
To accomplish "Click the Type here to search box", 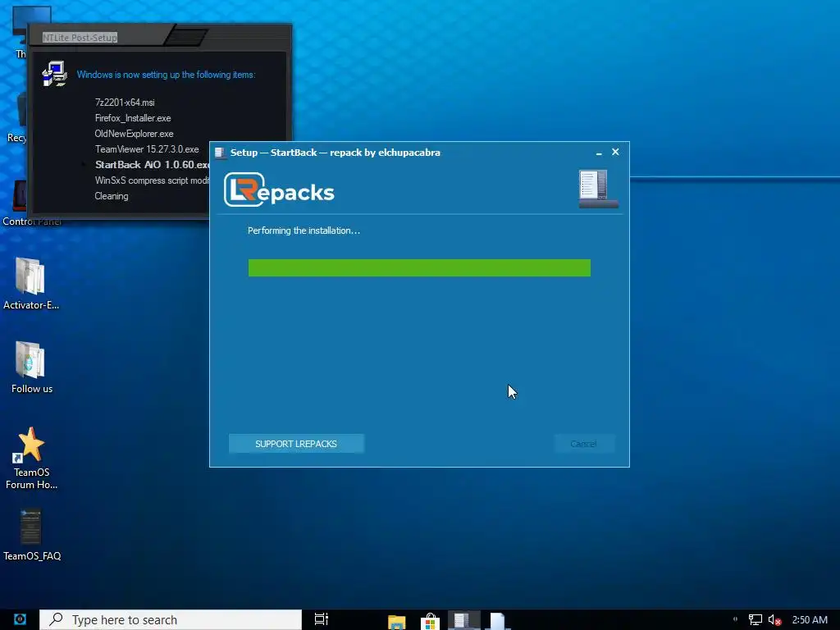I will [x=171, y=620].
